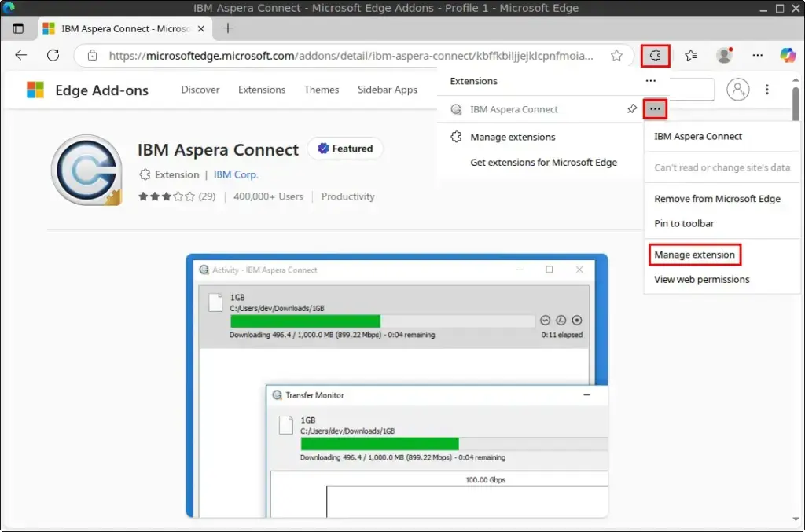Click the Productivity category
This screenshot has height=532, width=805.
348,196
